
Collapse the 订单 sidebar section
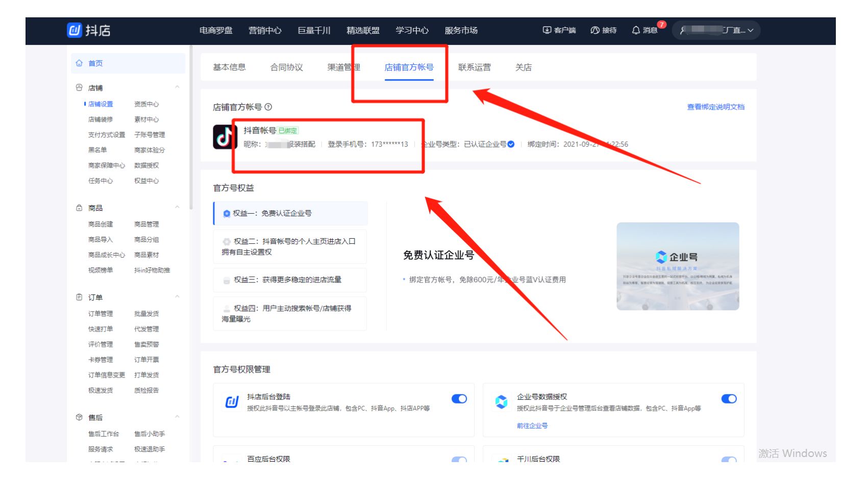point(177,297)
